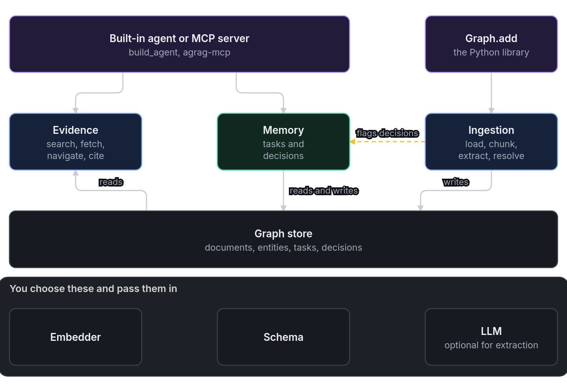567x392 pixels.
Task: Click the "Built-in agent or MCP server" title
Action: click(179, 38)
